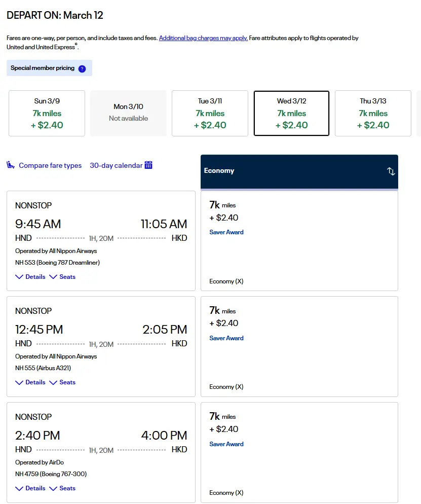Screen dimensions: 421x504
Task: Select the Tue 3/11 date tab
Action: 210,114
